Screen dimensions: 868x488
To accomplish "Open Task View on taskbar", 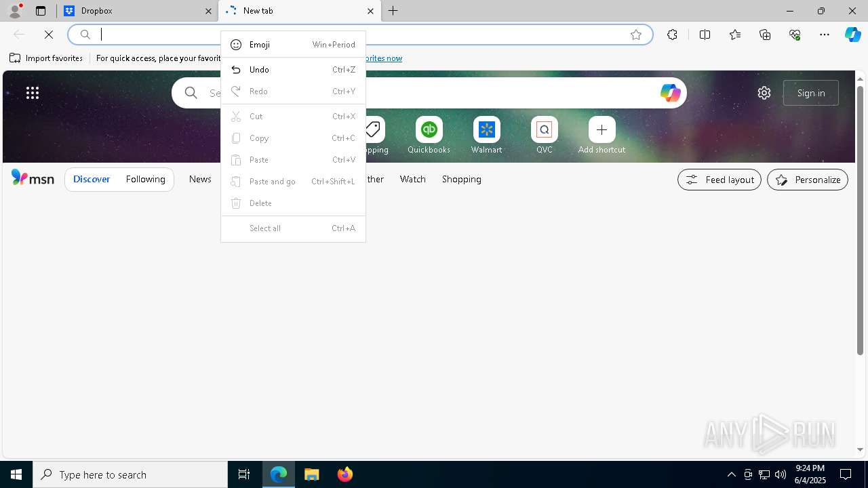I will [244, 474].
